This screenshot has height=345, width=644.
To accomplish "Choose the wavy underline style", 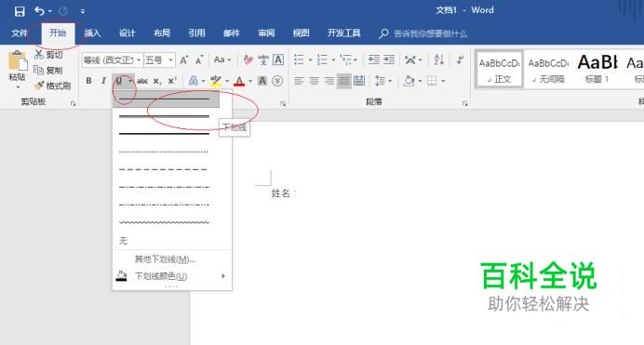I will click(x=164, y=222).
